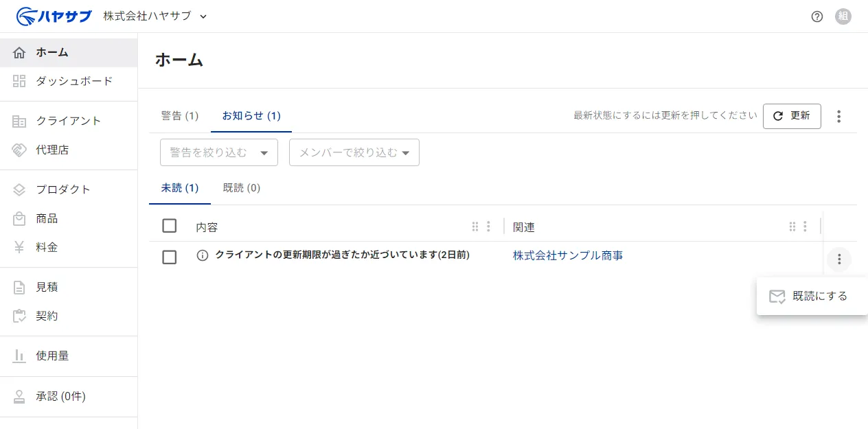Click the home icon in sidebar
Viewport: 868px width, 429px height.
(19, 53)
